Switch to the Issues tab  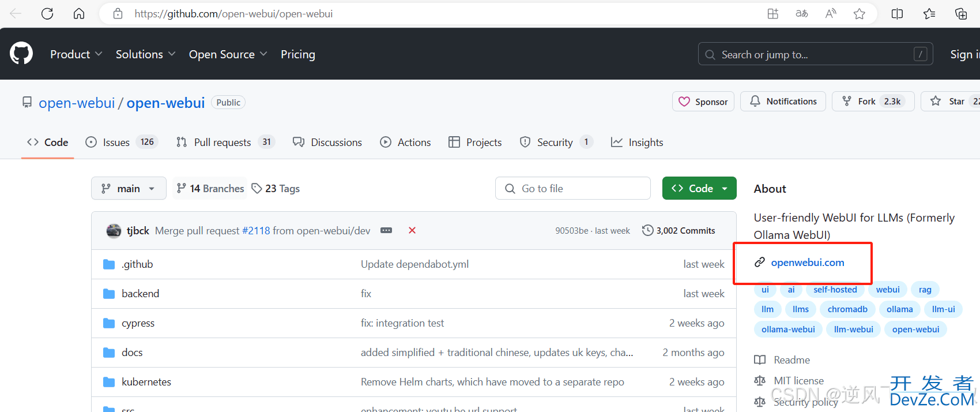click(x=122, y=143)
